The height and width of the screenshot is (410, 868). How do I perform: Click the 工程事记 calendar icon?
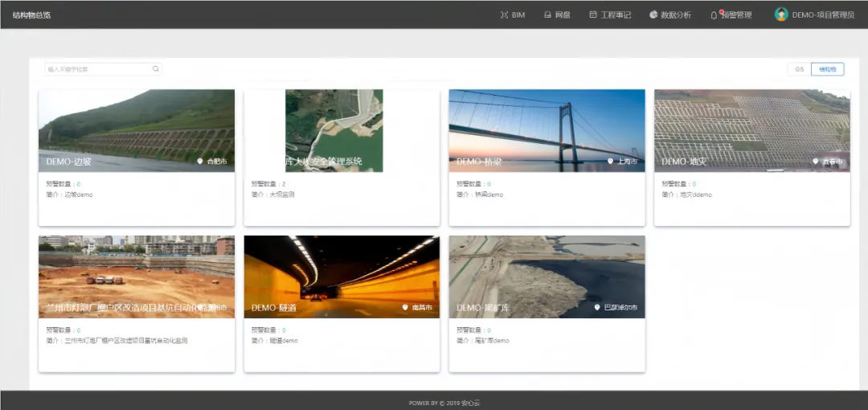(x=593, y=14)
